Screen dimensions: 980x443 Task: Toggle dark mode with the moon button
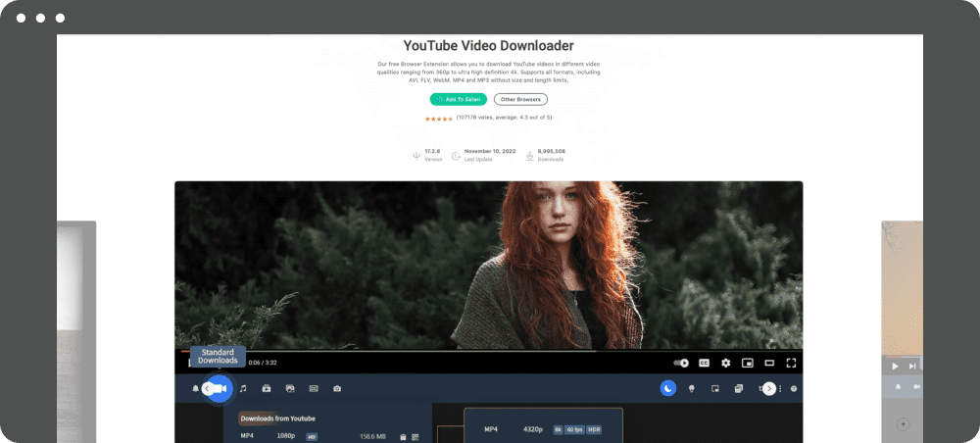668,389
